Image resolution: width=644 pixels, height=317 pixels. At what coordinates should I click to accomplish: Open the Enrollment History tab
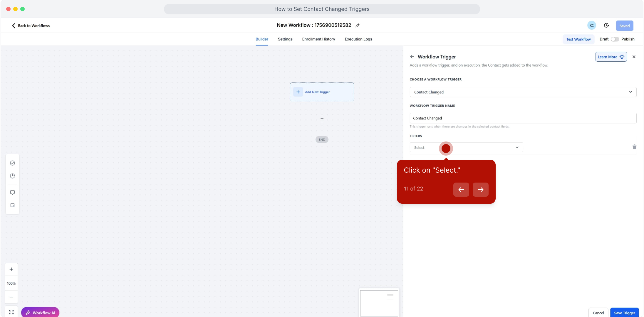(318, 39)
